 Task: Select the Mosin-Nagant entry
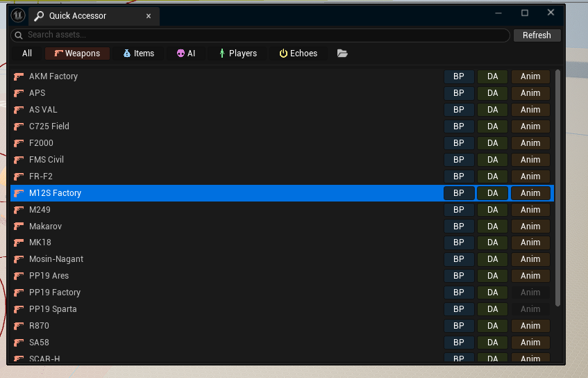coord(56,259)
